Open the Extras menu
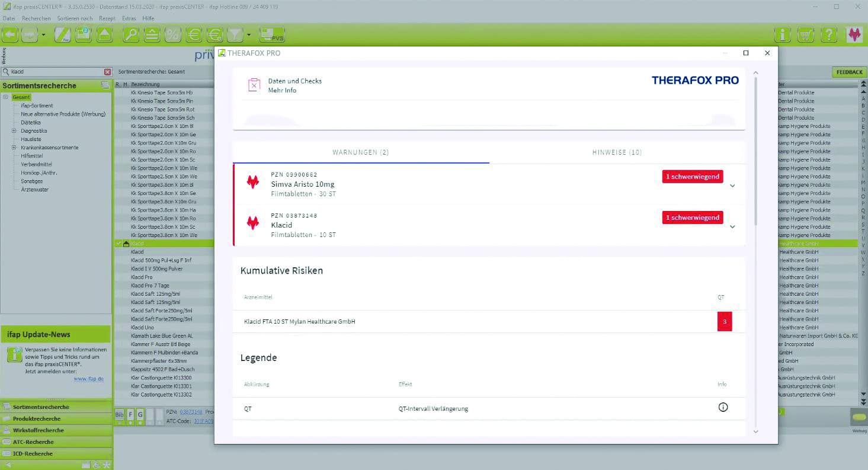This screenshot has height=470, width=868. pyautogui.click(x=129, y=18)
